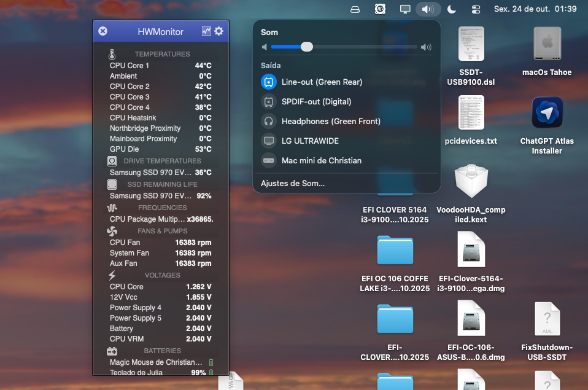Click the CPU Package Multiplier row

tap(160, 219)
